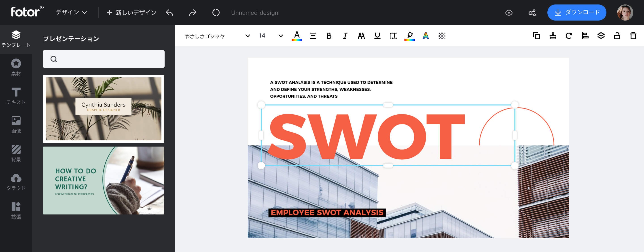
Task: Select the Cynthia Sanders template thumbnail
Action: [104, 109]
